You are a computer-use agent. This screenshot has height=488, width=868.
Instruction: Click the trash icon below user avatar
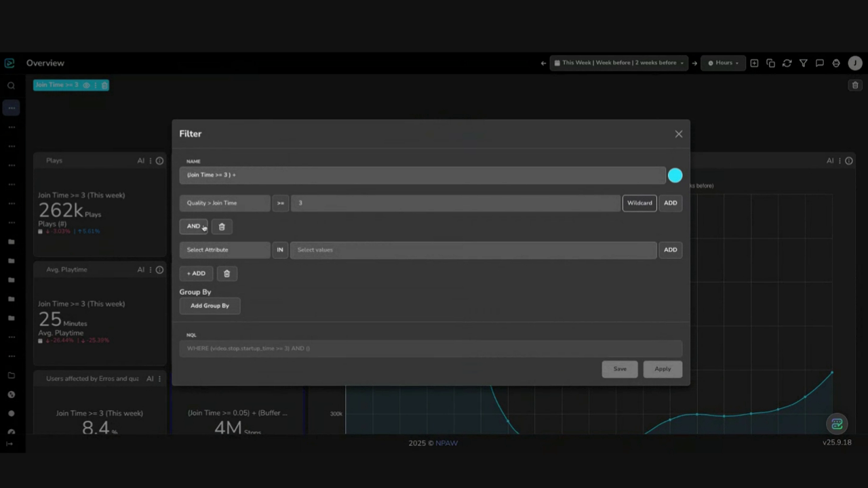point(855,85)
